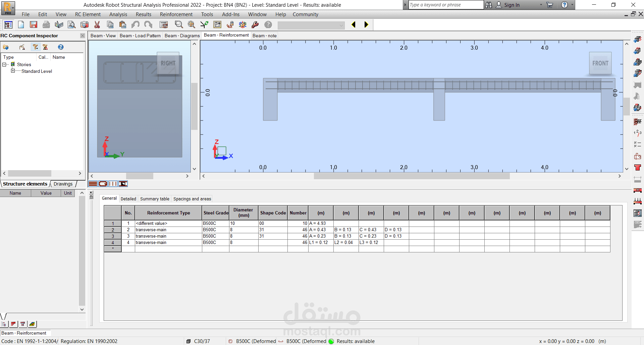Click the red floppy Save icon
The width and height of the screenshot is (644, 345).
pyautogui.click(x=33, y=24)
